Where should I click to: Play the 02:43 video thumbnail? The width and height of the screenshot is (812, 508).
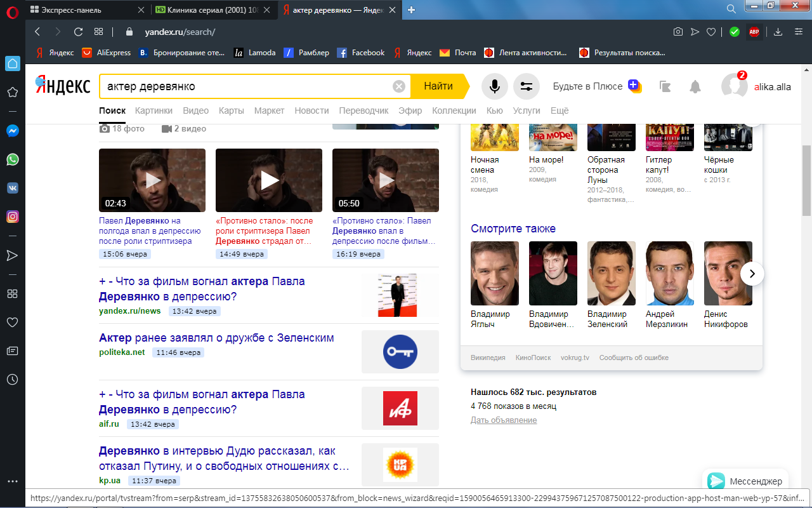[x=152, y=180]
